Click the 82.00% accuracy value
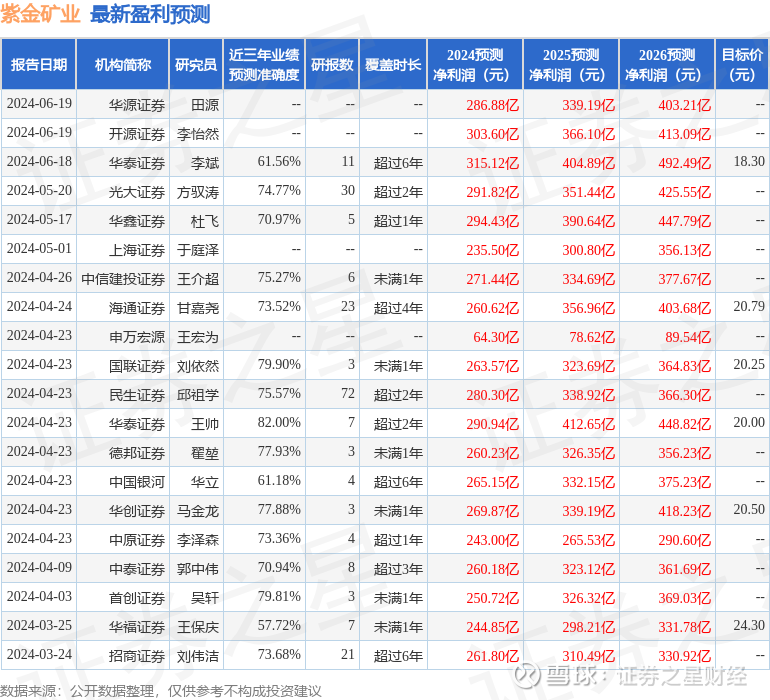 (x=279, y=422)
